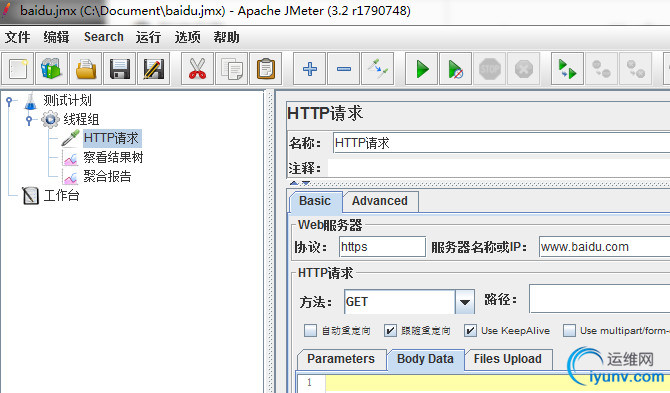Collapse the 线程组 tree node handle
This screenshot has width=670, height=393.
click(29, 120)
